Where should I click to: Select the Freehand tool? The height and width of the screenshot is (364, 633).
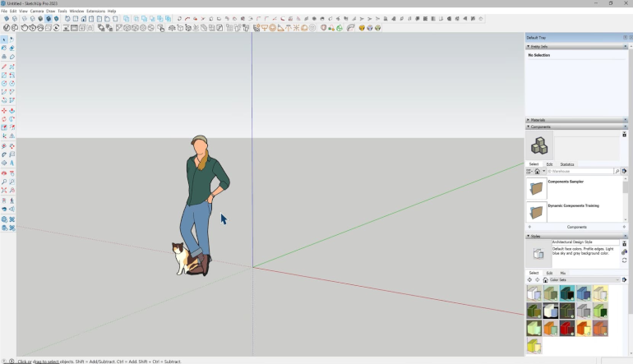[12, 67]
